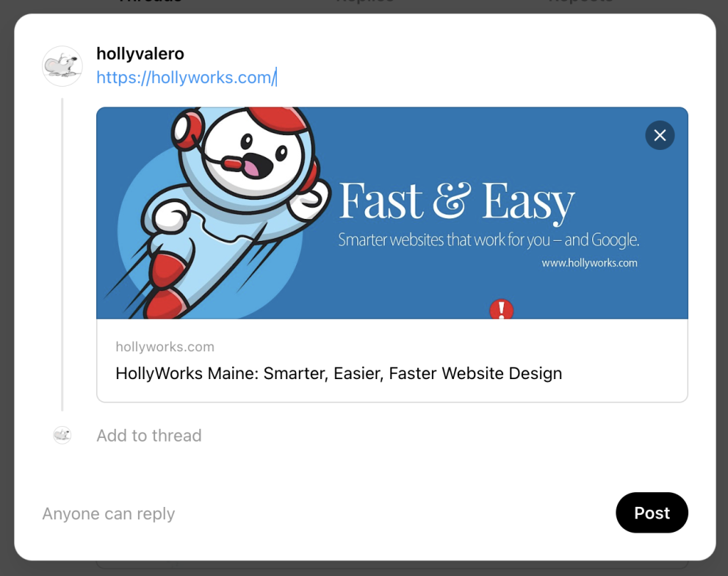Open the Anyone can reply audience options

[108, 514]
